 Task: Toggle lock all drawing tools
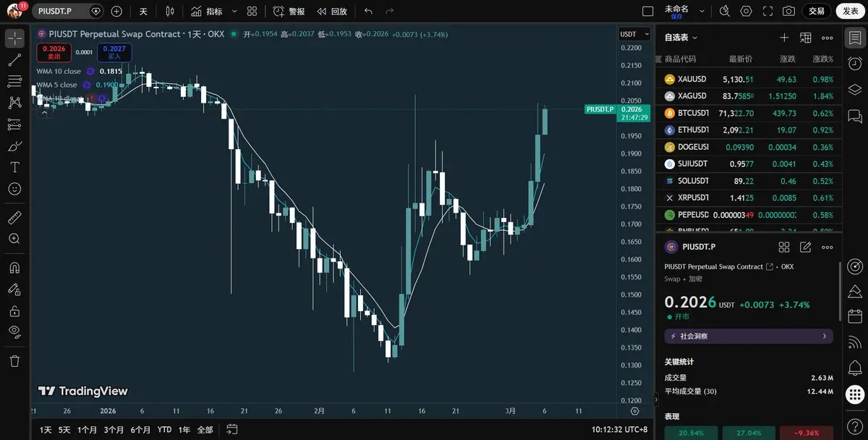(x=14, y=310)
